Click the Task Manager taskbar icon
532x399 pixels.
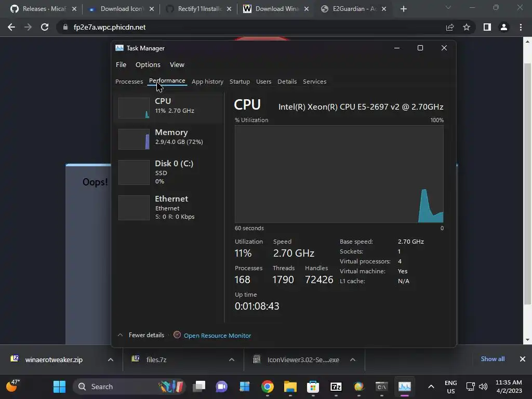(x=404, y=387)
